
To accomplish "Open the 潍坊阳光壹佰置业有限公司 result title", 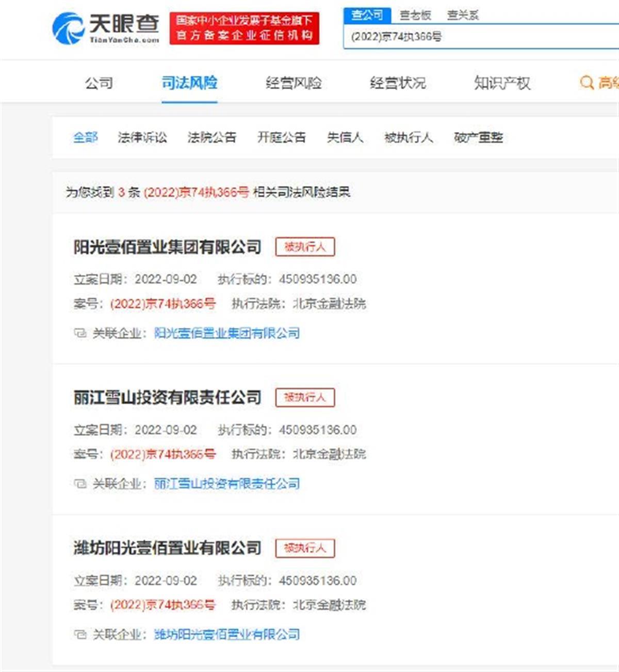I will coord(167,548).
